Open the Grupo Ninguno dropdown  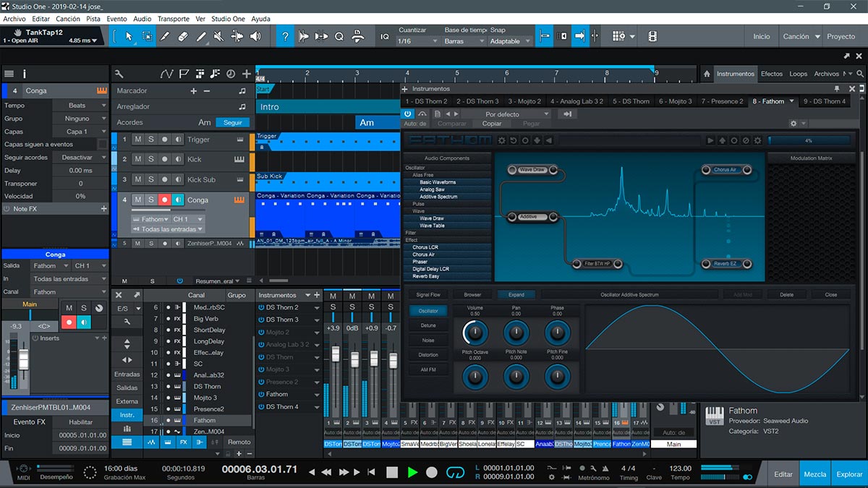(x=81, y=119)
